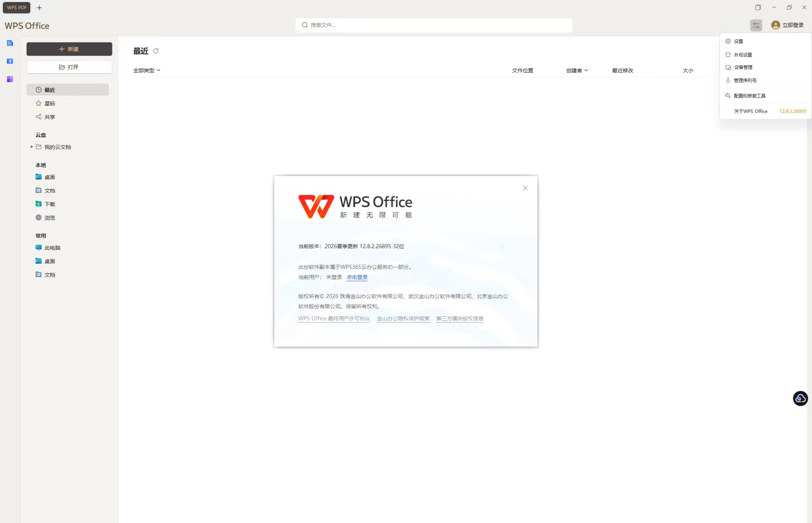Toggle the global settings slider icon
Screen dimensions: 812x523
point(756,25)
